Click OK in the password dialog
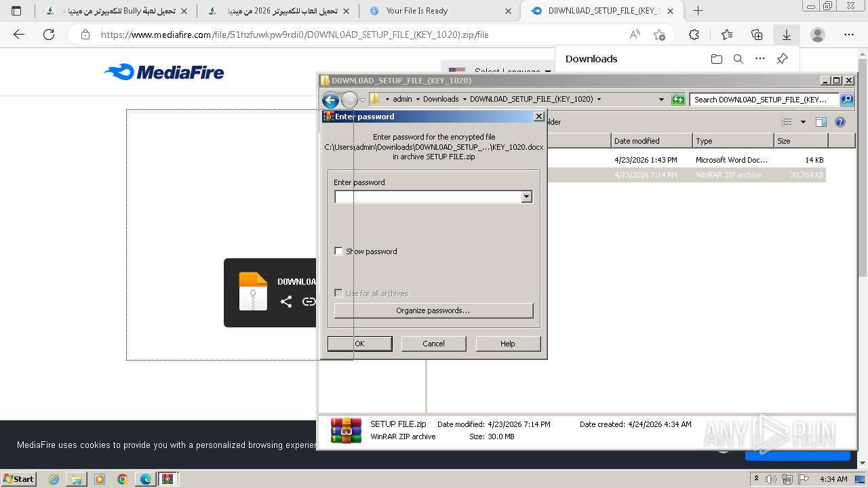Image resolution: width=868 pixels, height=488 pixels. tap(359, 344)
